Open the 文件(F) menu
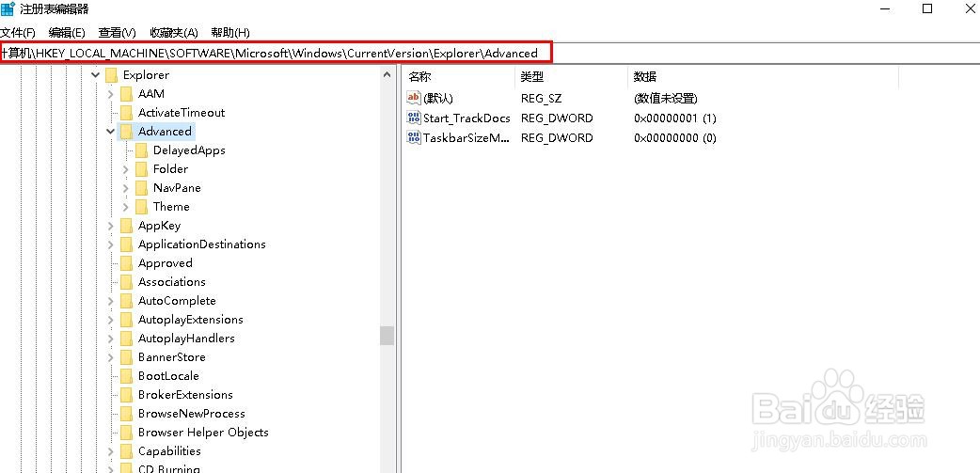The height and width of the screenshot is (473, 980). (x=18, y=33)
